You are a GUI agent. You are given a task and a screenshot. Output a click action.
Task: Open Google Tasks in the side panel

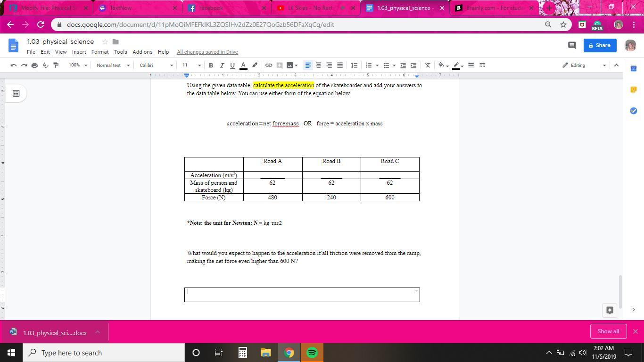[x=634, y=110]
